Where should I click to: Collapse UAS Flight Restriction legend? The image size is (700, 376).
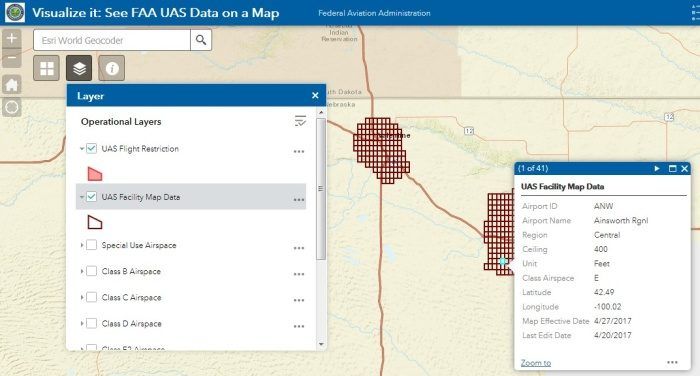(x=82, y=148)
